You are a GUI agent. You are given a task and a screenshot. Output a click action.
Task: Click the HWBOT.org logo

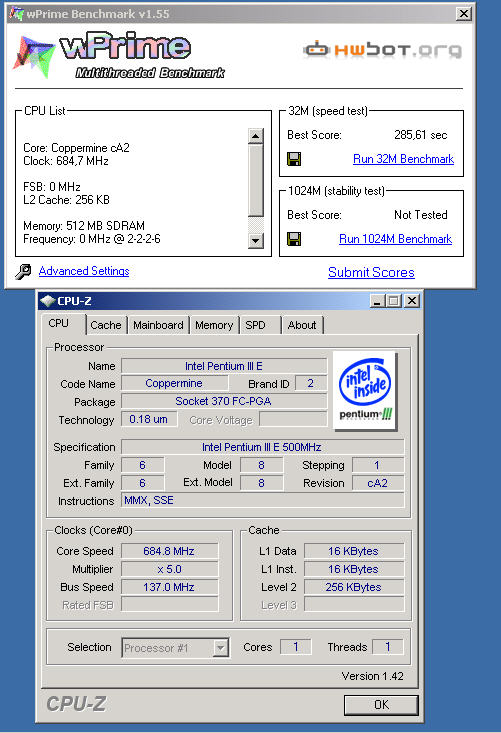coord(382,49)
